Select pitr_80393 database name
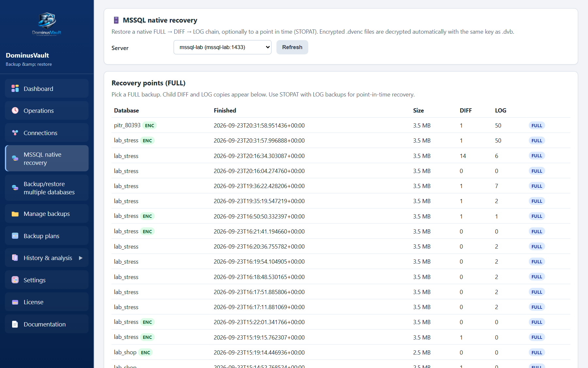This screenshot has width=588, height=368. (x=127, y=125)
